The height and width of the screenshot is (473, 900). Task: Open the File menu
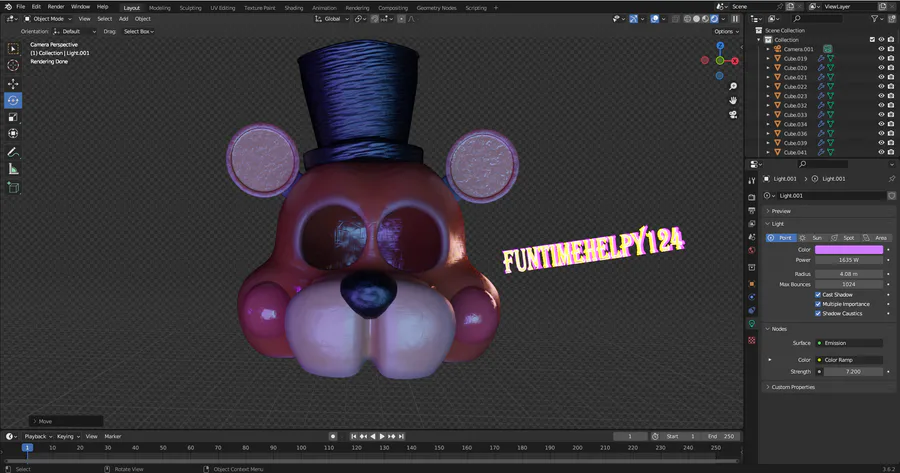tap(21, 7)
